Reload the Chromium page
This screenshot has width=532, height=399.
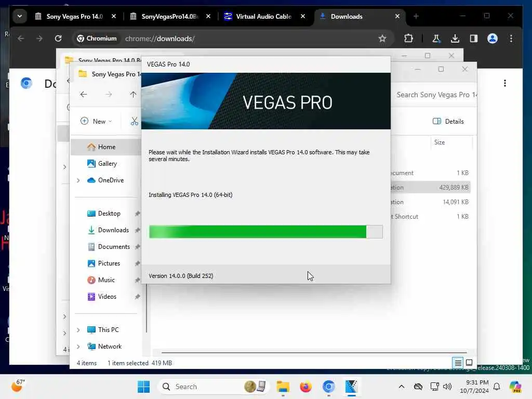(x=58, y=38)
